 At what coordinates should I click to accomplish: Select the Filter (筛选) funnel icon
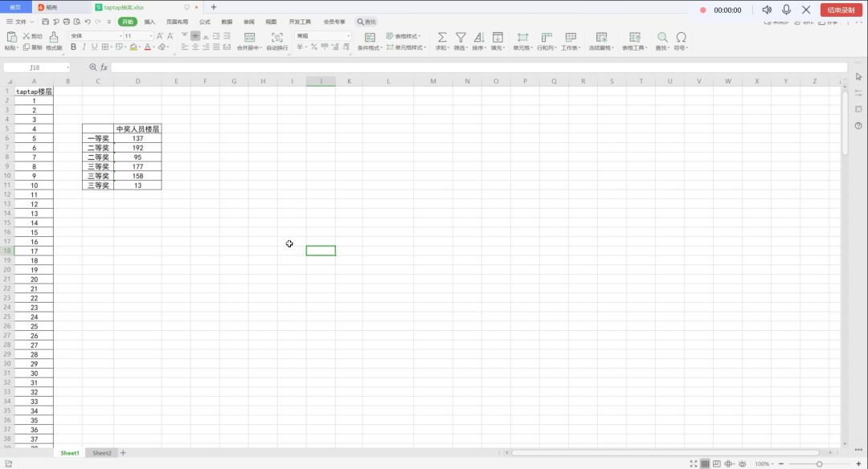tap(461, 38)
